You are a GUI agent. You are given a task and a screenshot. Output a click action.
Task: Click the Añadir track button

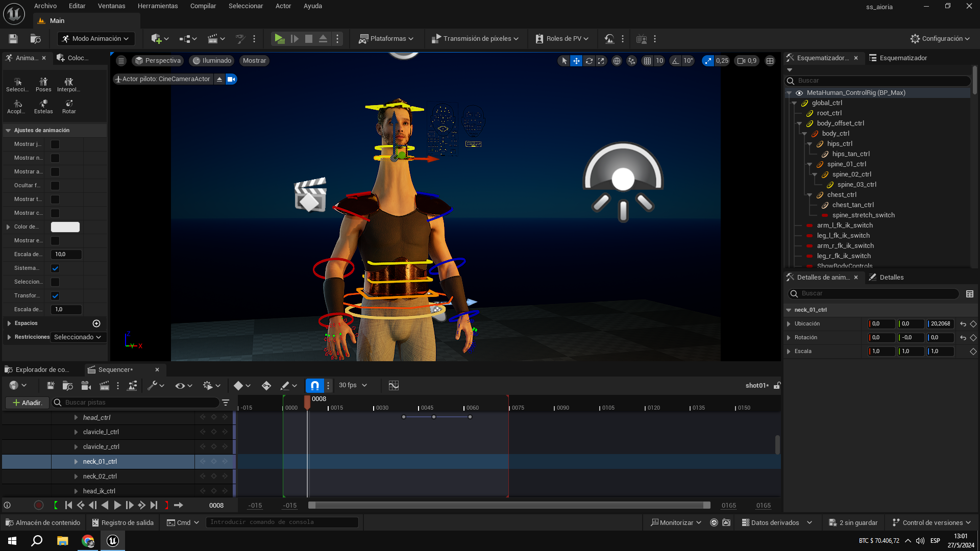(x=27, y=403)
